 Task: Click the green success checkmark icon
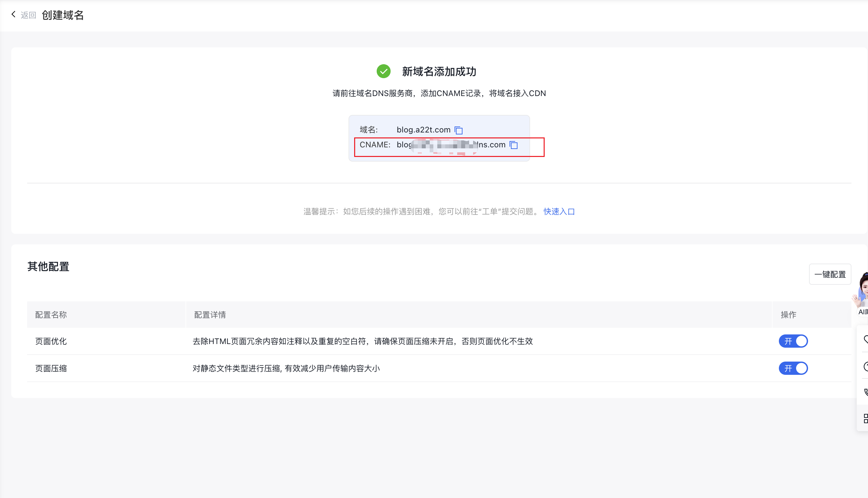point(384,72)
